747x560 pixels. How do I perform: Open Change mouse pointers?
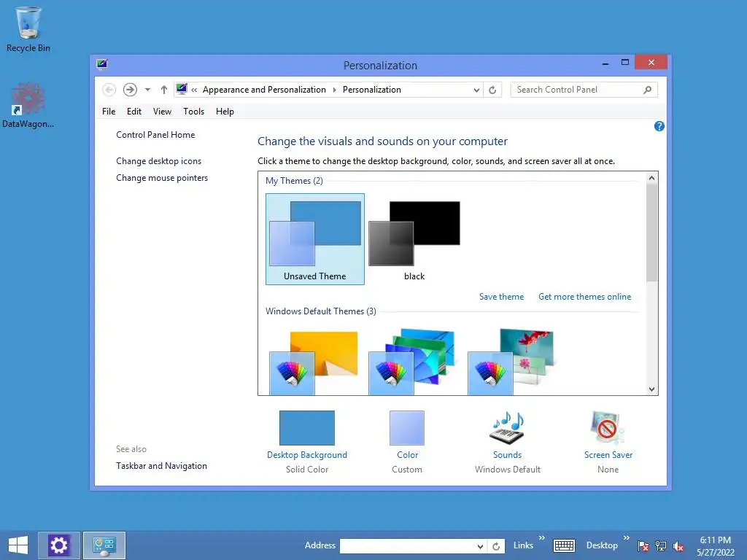(x=162, y=178)
